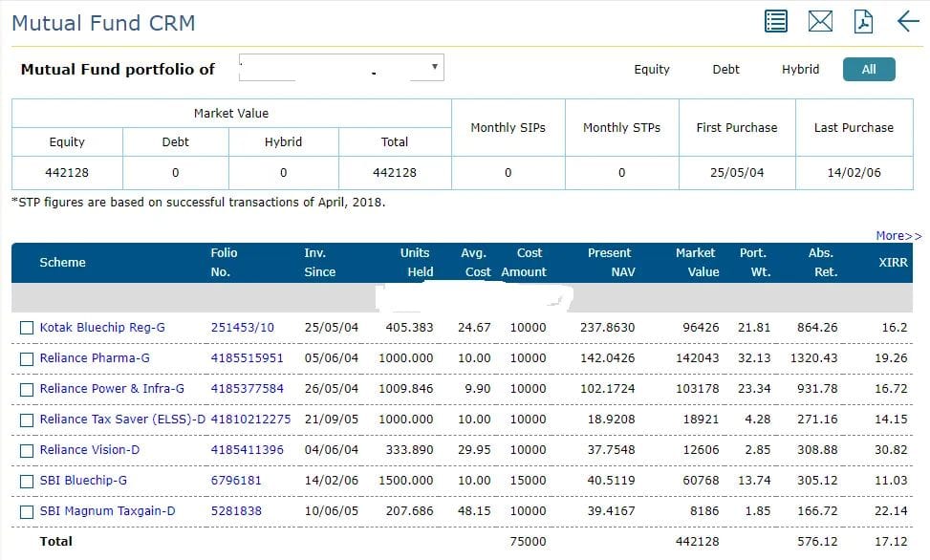Open folio number 251453/10
Image resolution: width=930 pixels, height=560 pixels.
coord(243,328)
